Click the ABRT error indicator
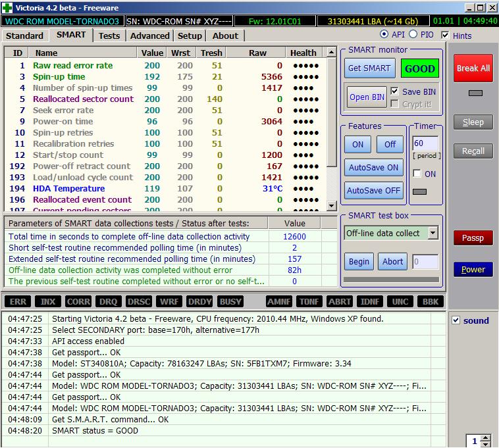 pos(340,301)
